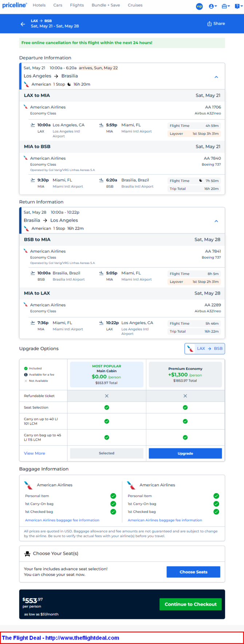Click Main Cabin Seat Selection checkmark
The height and width of the screenshot is (644, 244).
[107, 407]
